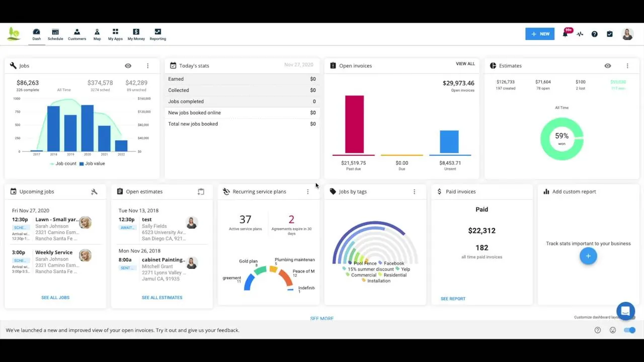
Task: Click the Open estimates clipboard icon
Action: point(120,192)
